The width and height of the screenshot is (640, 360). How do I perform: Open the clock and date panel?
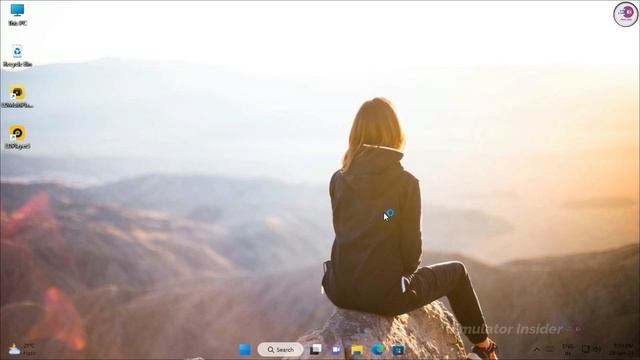tap(621, 349)
